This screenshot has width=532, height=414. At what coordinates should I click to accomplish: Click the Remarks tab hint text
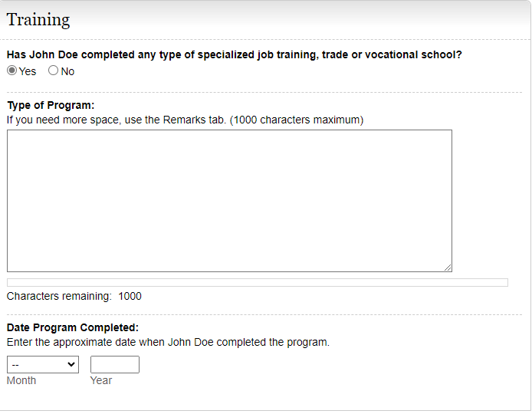185,120
